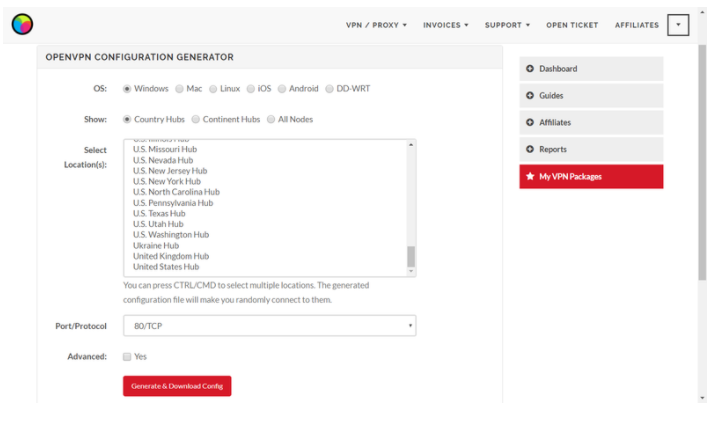Screen dimensions: 713x422
Task: Click the page scrollbar down arrow
Action: (703, 398)
